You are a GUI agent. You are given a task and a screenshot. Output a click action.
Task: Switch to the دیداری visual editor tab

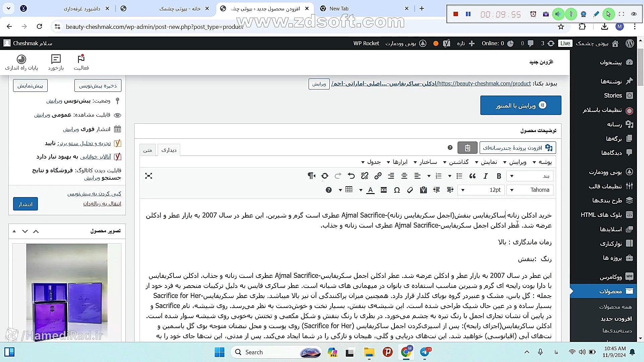169,150
